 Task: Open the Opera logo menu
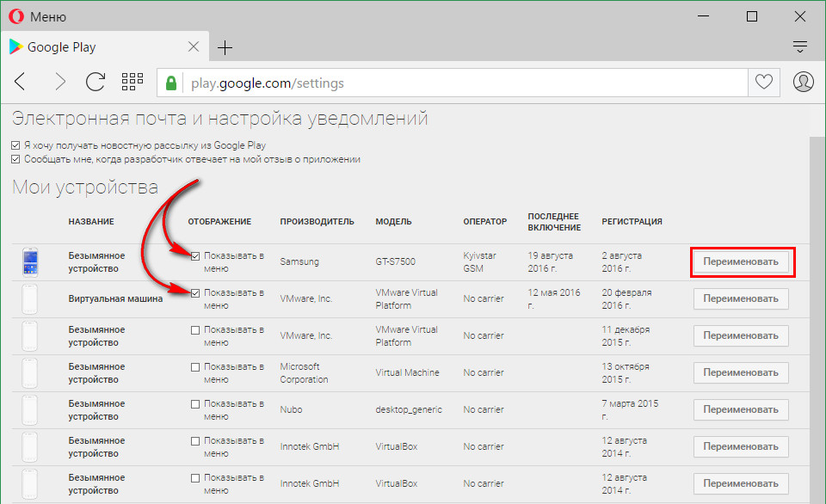(x=16, y=17)
